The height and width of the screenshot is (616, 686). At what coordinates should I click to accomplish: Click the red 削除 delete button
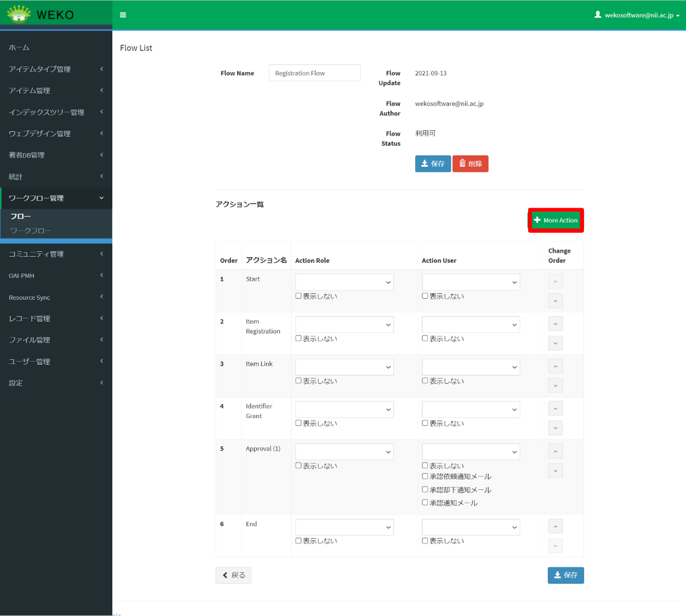pyautogui.click(x=470, y=164)
